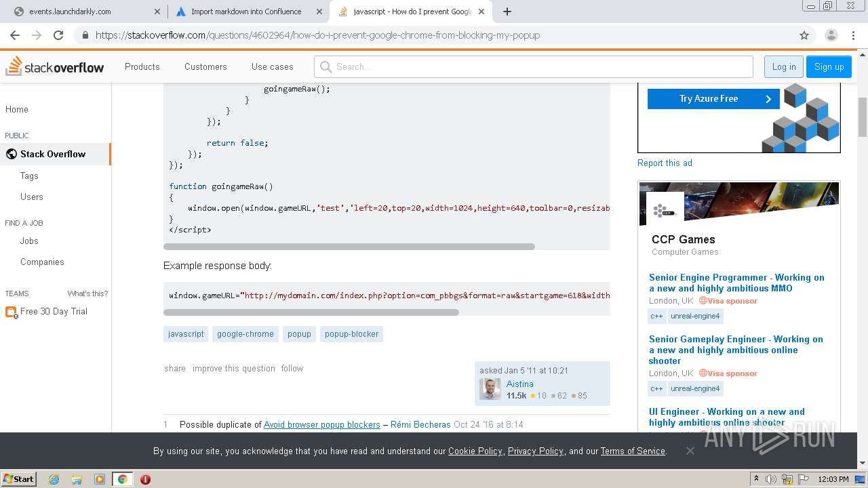Image resolution: width=868 pixels, height=488 pixels.
Task: Open Rémi Becheras profile link
Action: click(420, 424)
